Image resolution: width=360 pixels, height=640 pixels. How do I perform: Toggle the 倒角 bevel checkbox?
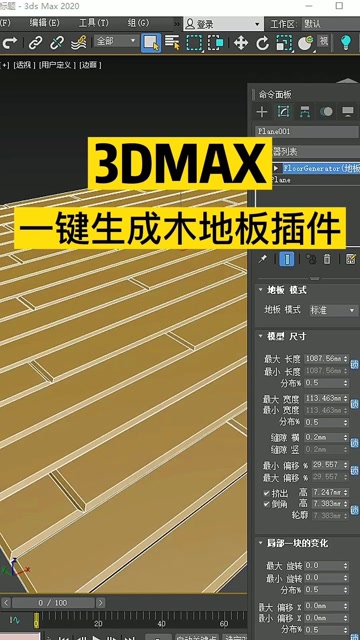[x=267, y=504]
